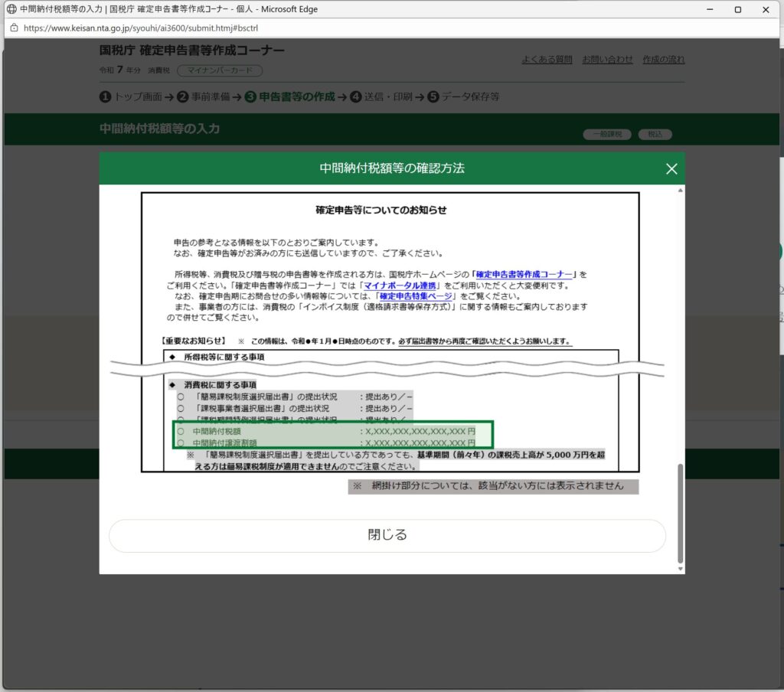The width and height of the screenshot is (784, 692).
Task: Click the dialog's vertical scrollbar thumb
Action: [680, 513]
